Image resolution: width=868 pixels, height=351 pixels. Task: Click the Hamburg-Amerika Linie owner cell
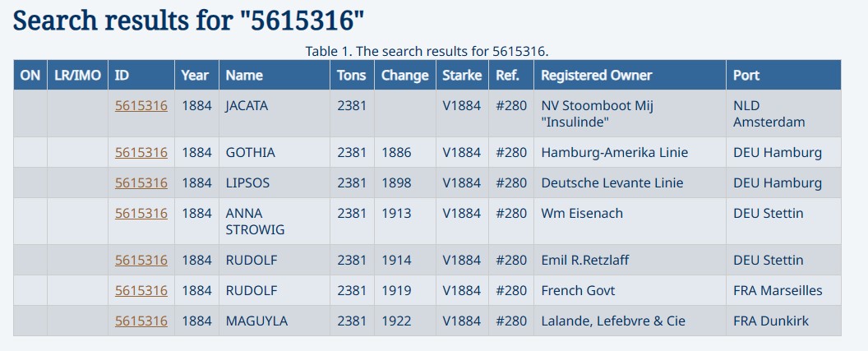[614, 152]
